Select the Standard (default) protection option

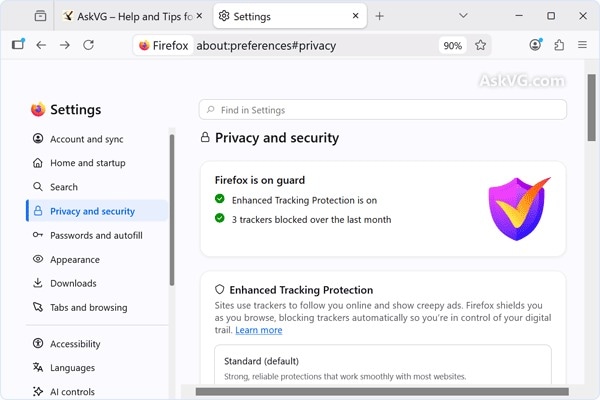tap(383, 365)
